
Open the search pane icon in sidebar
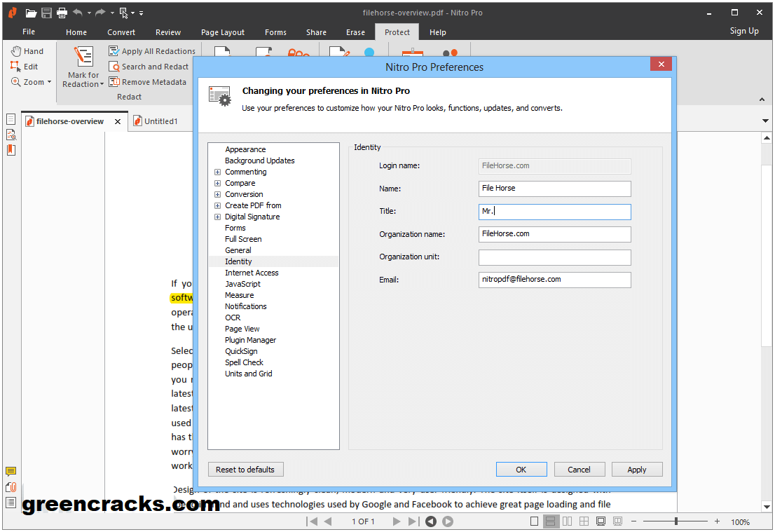11,135
